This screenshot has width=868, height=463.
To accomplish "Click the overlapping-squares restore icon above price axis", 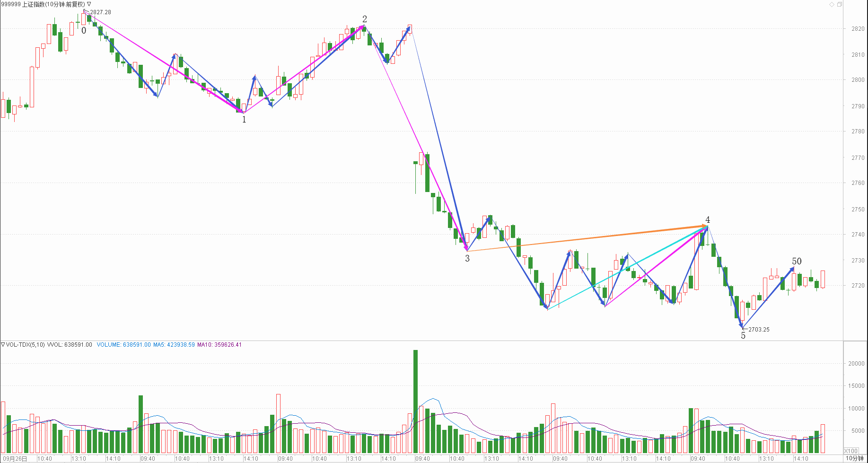I will 840,4.
